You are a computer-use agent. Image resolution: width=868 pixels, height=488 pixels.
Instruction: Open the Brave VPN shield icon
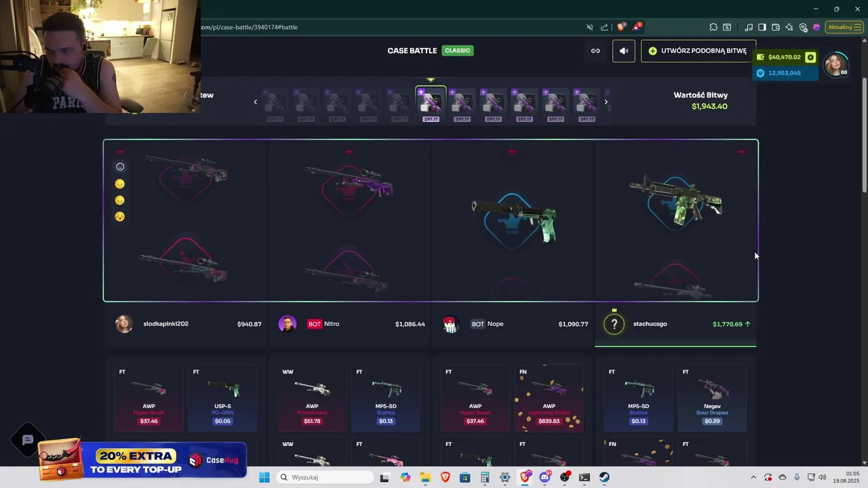(x=803, y=27)
